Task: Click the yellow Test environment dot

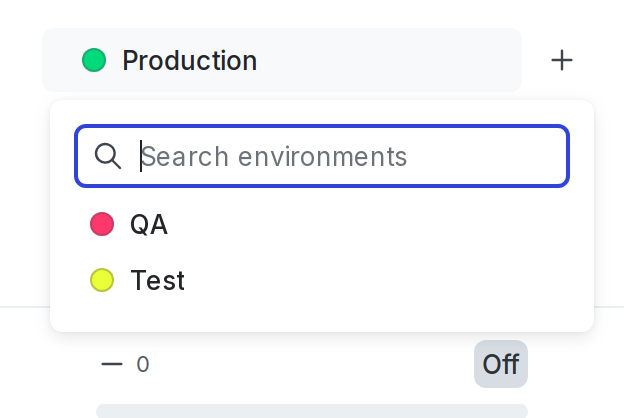Action: coord(102,280)
